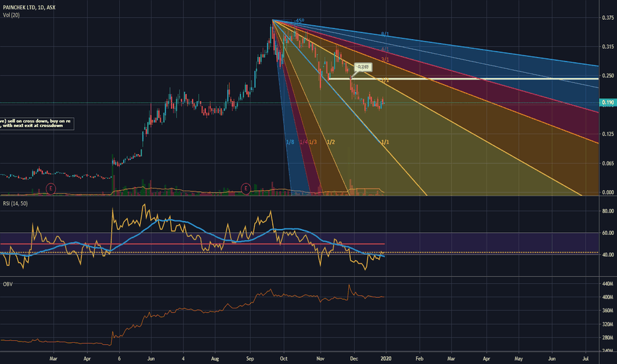Click 400M on the OBV axis

tap(608, 297)
